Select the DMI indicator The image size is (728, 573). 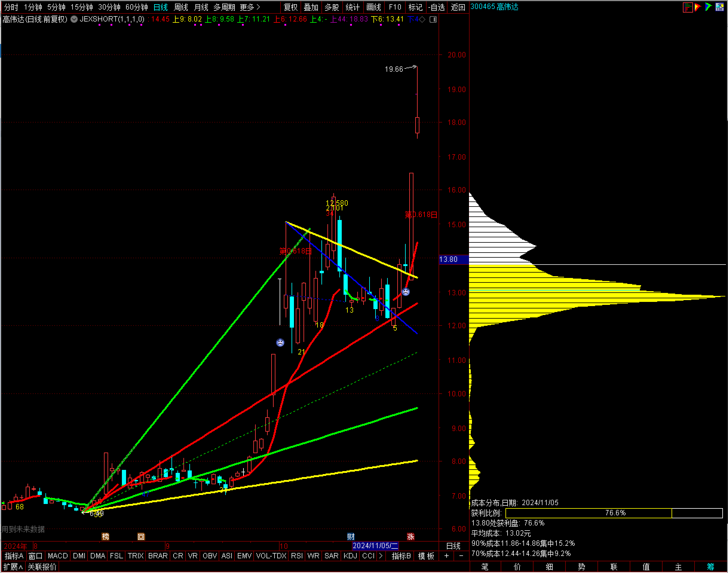coord(79,556)
